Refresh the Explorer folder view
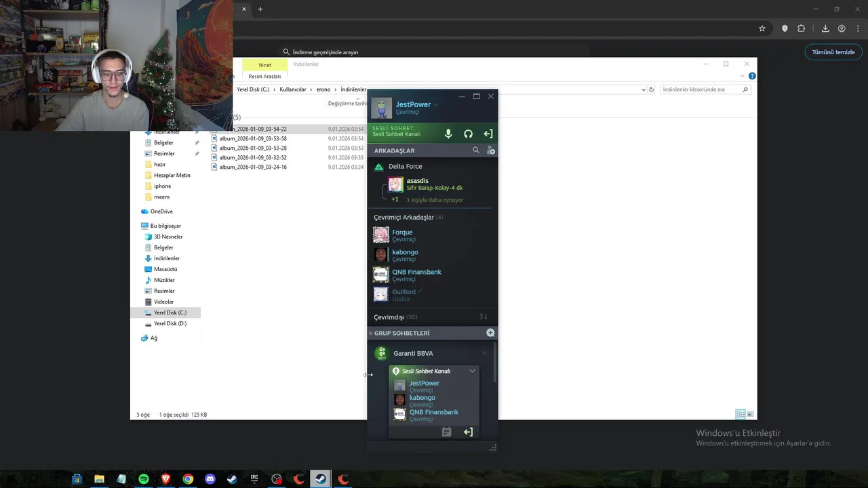The height and width of the screenshot is (488, 868). [652, 89]
